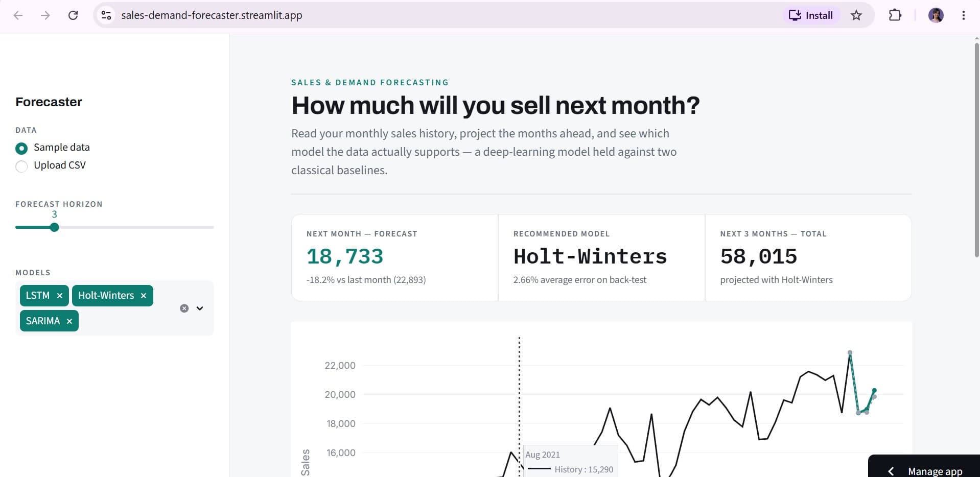Click the 'NEXT MONTH — FORECAST' label
Screen dimensions: 980x477
point(362,234)
